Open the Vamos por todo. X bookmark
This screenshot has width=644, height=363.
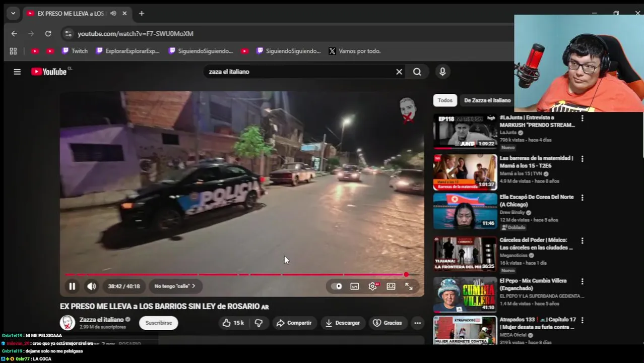tap(355, 51)
